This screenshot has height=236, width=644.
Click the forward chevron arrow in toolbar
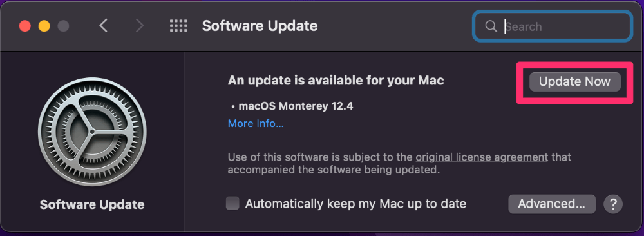(x=140, y=26)
